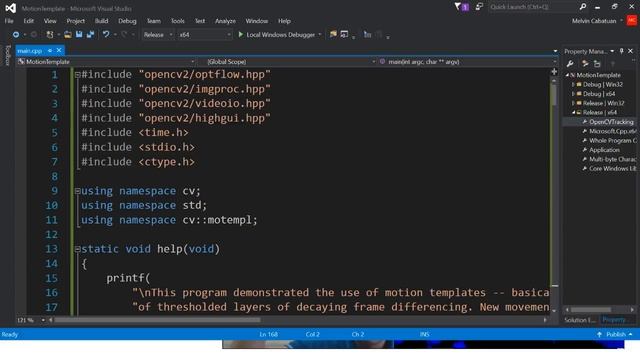Click the Publish up-arrow icon in status bar
640x360 pixels.
pyautogui.click(x=599, y=334)
